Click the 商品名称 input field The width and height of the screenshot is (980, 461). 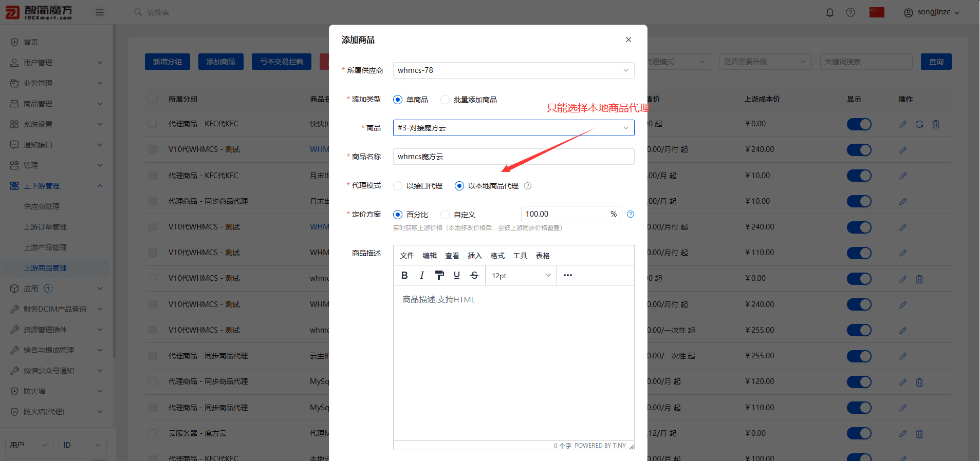514,157
